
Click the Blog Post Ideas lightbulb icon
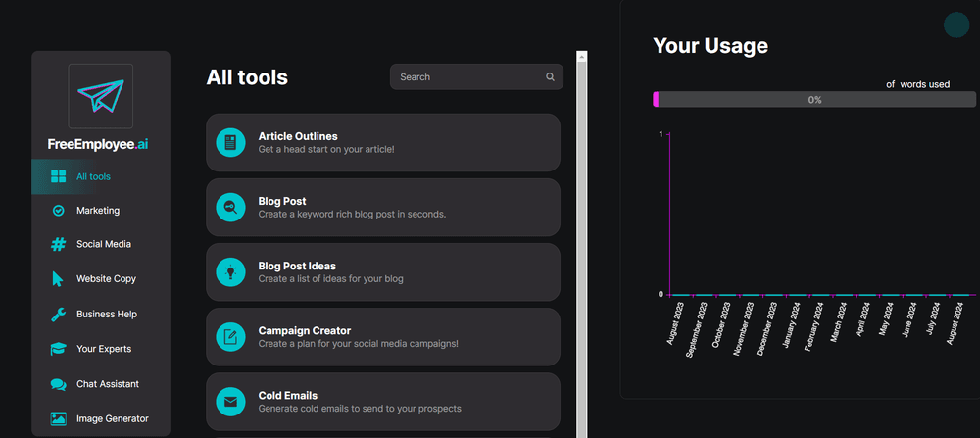pos(230,272)
